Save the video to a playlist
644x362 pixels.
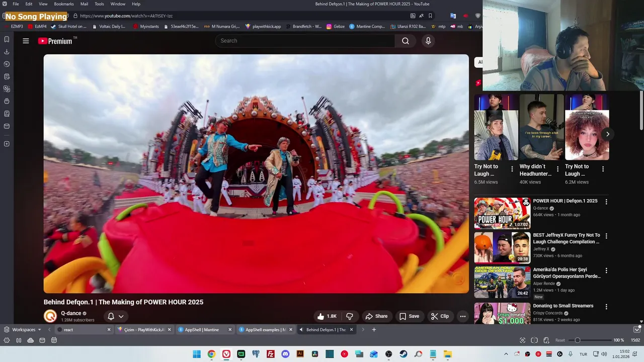click(409, 316)
